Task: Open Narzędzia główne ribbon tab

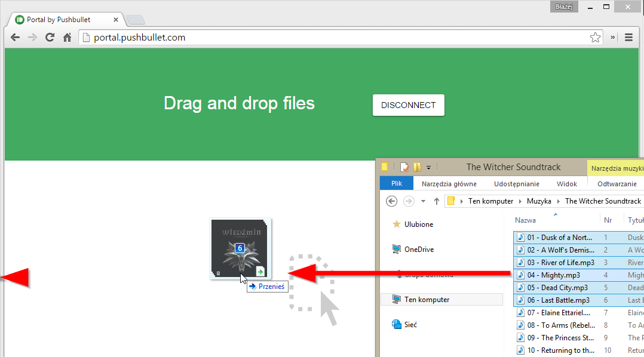Action: (449, 184)
